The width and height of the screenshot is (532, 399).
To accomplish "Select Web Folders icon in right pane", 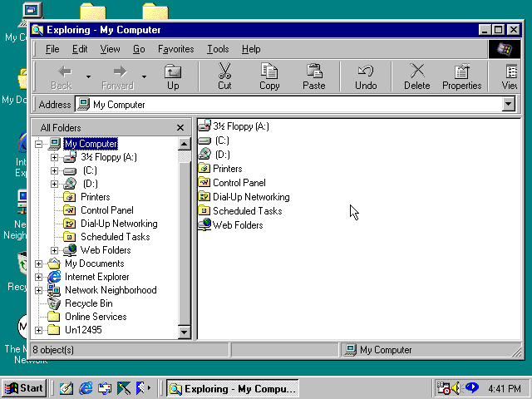I will (204, 224).
